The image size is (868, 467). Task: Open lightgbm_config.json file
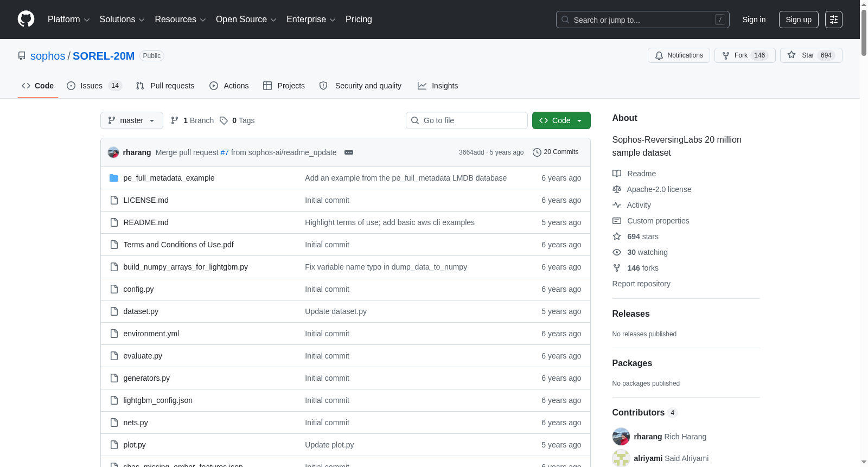point(158,400)
